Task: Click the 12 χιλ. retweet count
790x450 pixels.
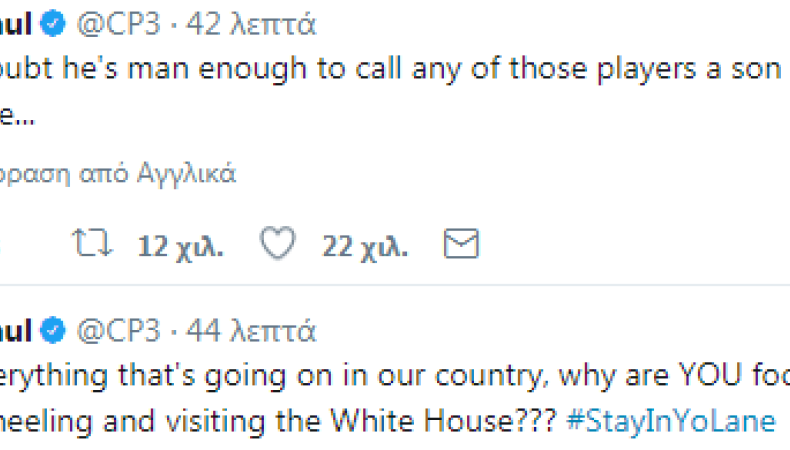Action: 180,246
